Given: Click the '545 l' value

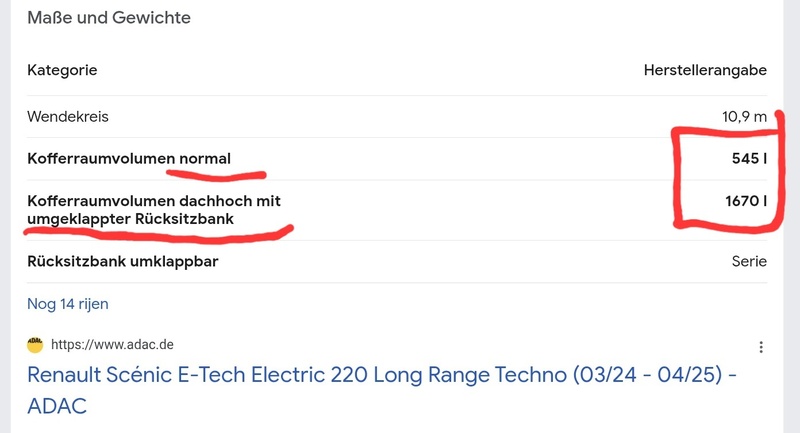Looking at the screenshot, I should click(x=748, y=158).
